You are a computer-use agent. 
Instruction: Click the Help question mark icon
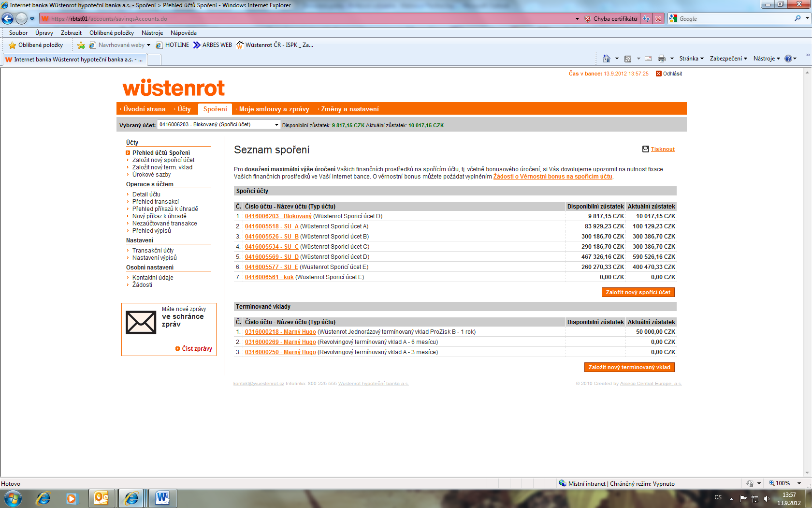click(788, 59)
